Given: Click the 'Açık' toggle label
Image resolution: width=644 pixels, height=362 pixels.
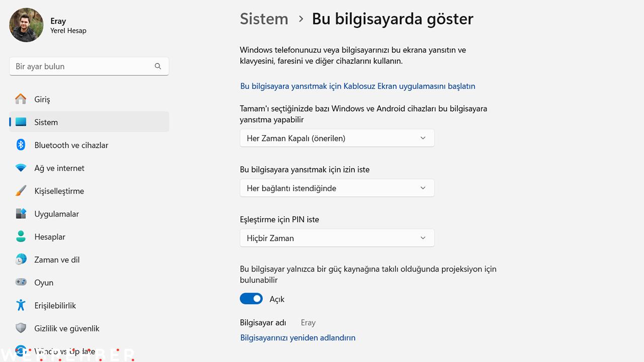Looking at the screenshot, I should click(x=277, y=299).
